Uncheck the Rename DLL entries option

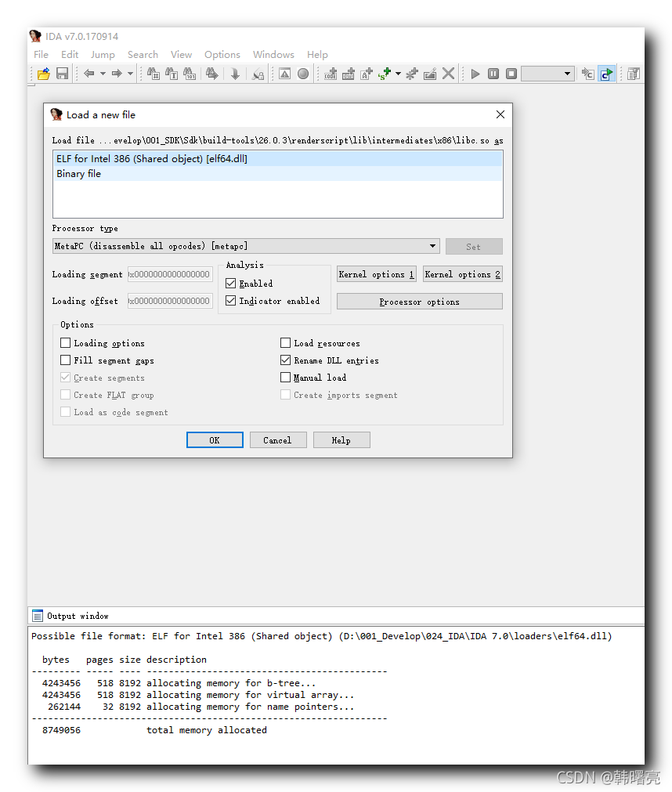tap(285, 360)
